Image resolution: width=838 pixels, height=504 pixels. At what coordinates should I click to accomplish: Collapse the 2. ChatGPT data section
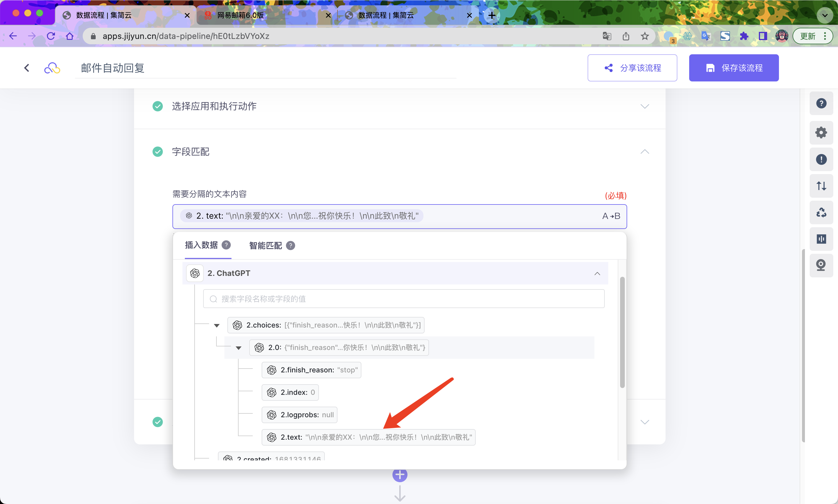tap(597, 274)
